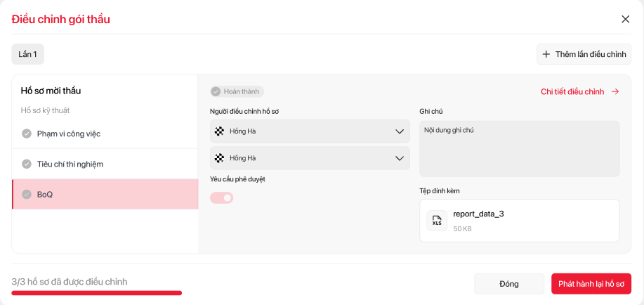Click the XLS file icon of report_data_3
The height and width of the screenshot is (305, 644).
click(x=437, y=221)
